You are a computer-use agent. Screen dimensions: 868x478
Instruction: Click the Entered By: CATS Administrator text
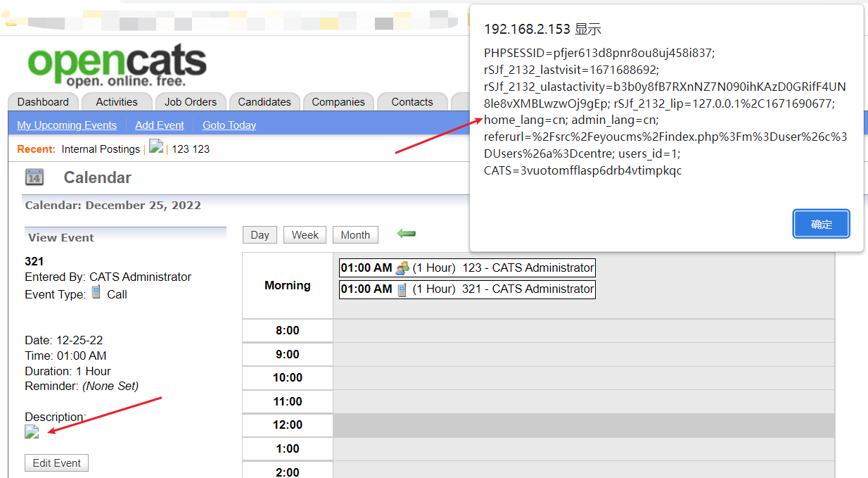108,277
